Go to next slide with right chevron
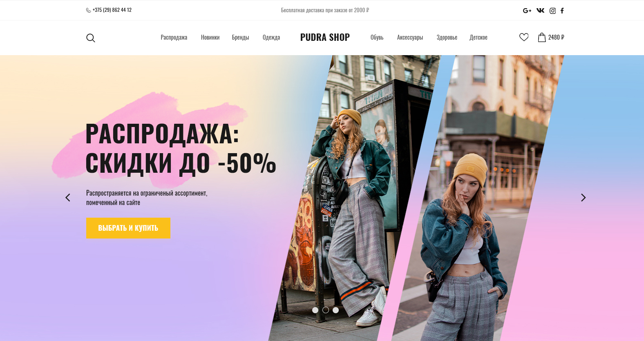644x341 pixels. coord(584,198)
